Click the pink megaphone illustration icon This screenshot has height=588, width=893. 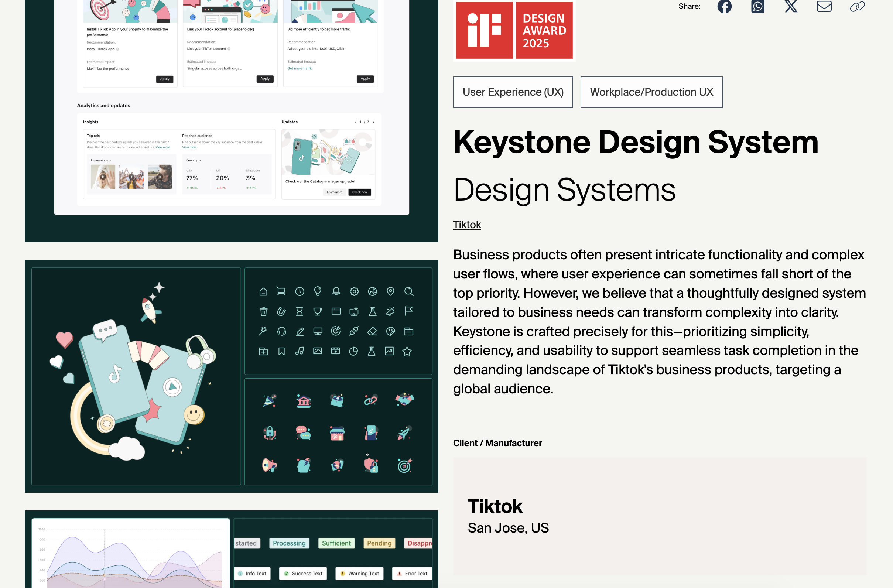coord(269,465)
